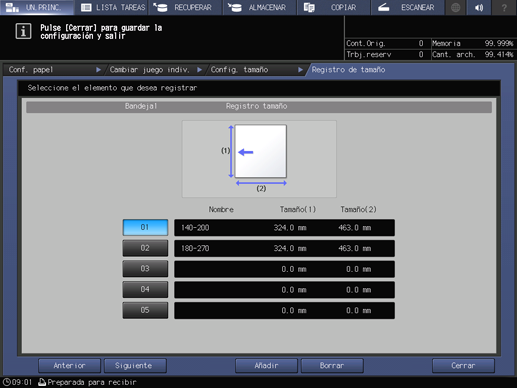This screenshot has height=388, width=517.
Task: Click the speaker volume icon
Action: 479,7
